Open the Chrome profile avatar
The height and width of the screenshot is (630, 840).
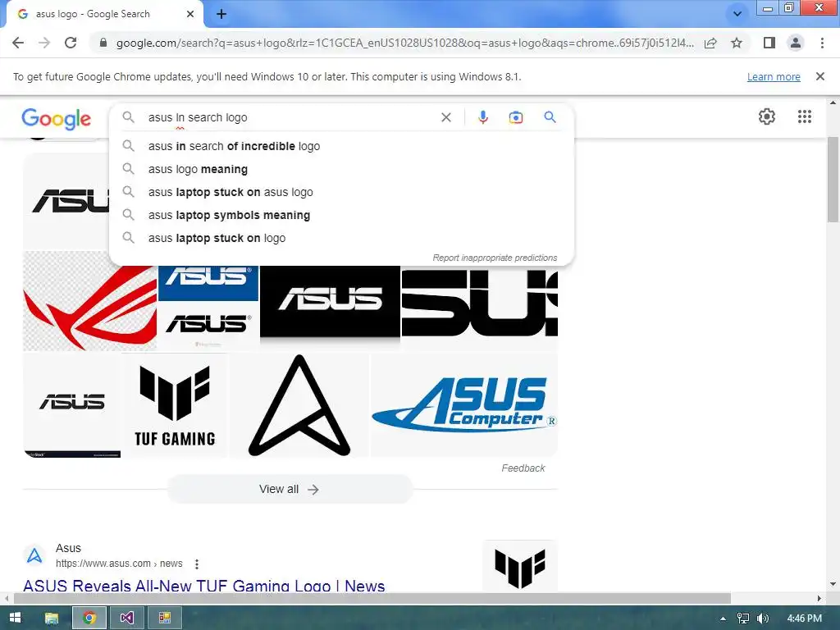796,43
